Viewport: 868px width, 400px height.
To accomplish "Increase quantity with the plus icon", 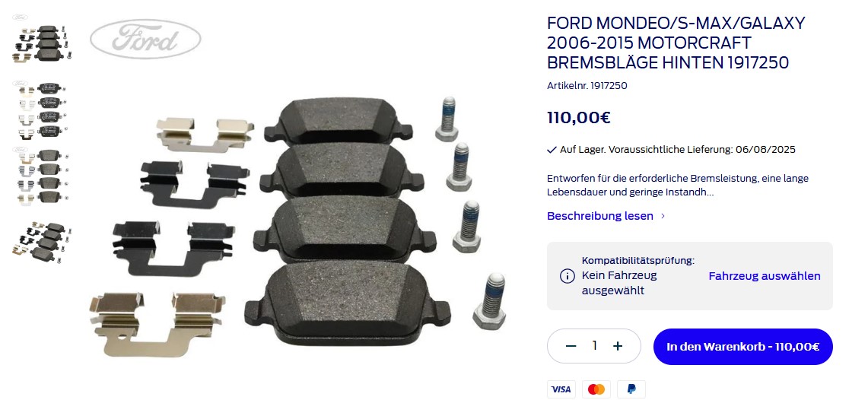I will (x=618, y=346).
